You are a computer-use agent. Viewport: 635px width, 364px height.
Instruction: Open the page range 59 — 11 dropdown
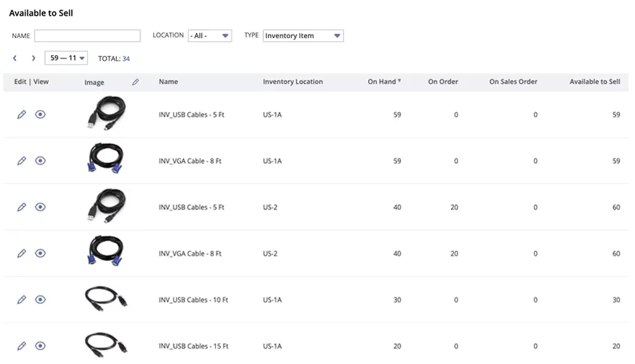[x=66, y=58]
